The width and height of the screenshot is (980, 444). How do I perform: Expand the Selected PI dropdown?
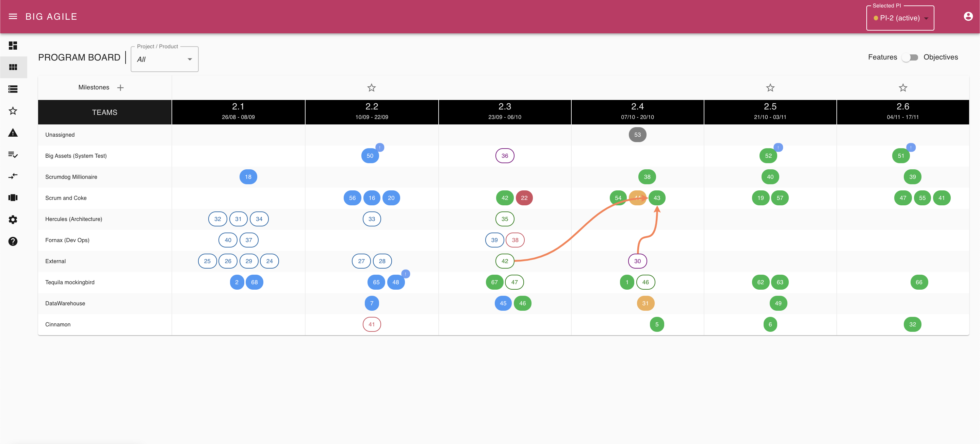[x=899, y=18]
